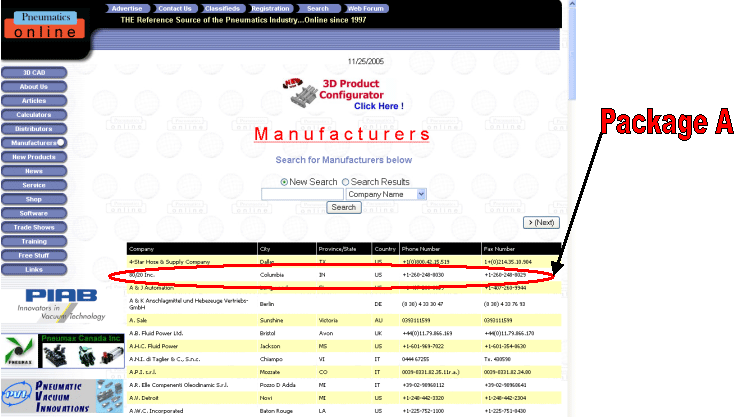Viewport: 740px width, 417px height.
Task: Open the Pneumatic Vacuum Innovations ad
Action: coord(63,396)
